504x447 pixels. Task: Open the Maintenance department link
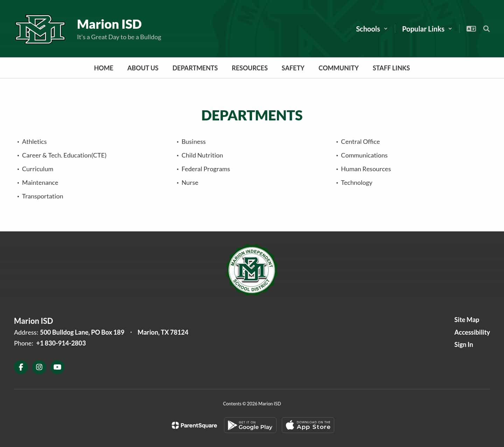pyautogui.click(x=40, y=182)
